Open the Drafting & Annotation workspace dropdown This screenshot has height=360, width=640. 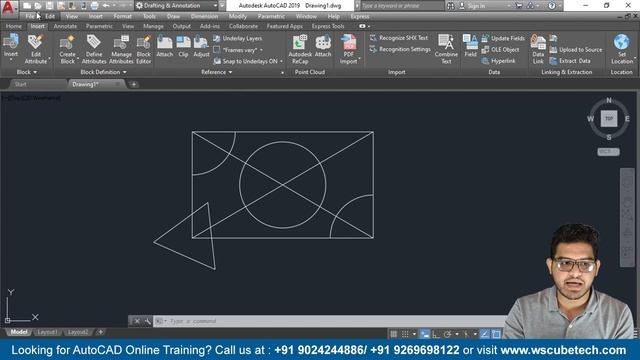pos(176,6)
